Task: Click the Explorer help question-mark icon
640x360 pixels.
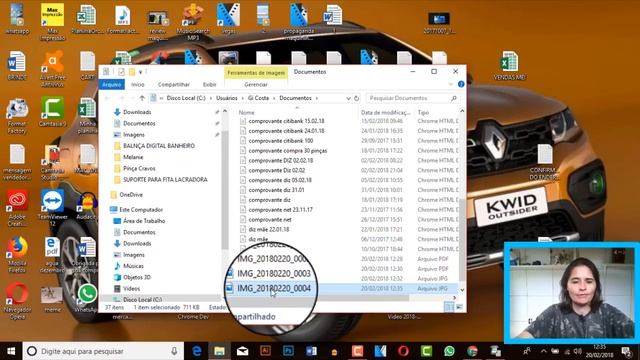Action: tap(461, 84)
